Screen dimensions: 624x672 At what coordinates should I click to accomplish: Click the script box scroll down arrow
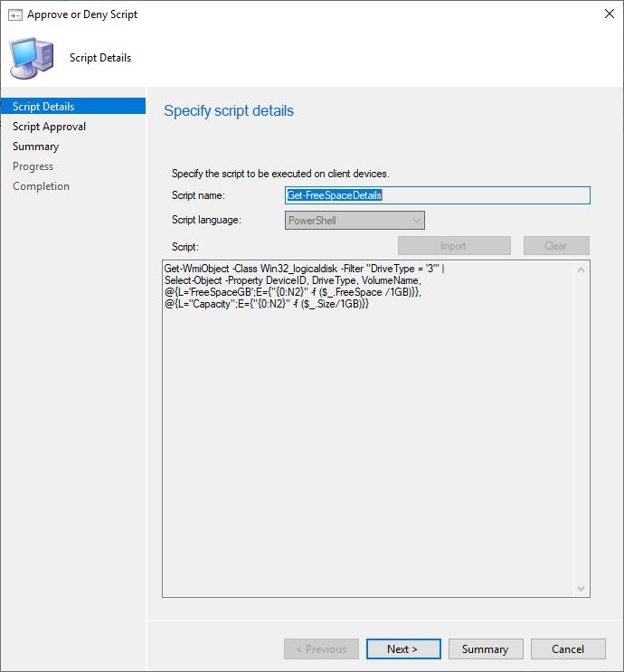click(x=581, y=589)
